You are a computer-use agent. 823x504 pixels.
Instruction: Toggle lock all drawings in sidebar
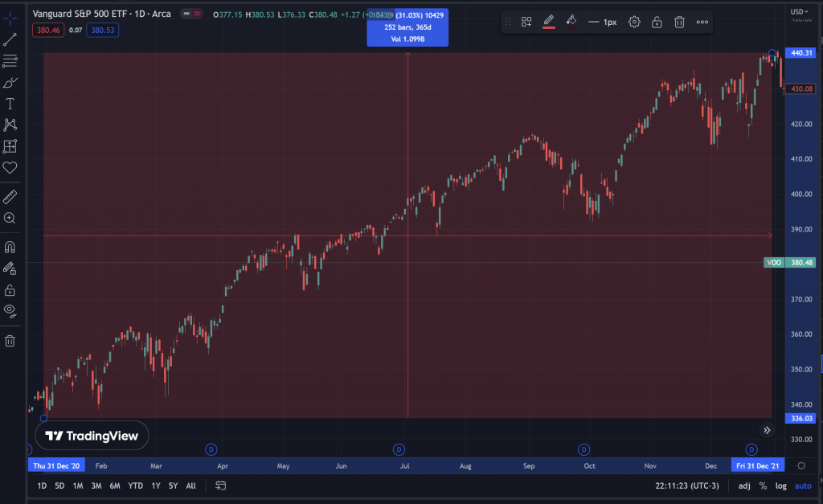(x=10, y=289)
